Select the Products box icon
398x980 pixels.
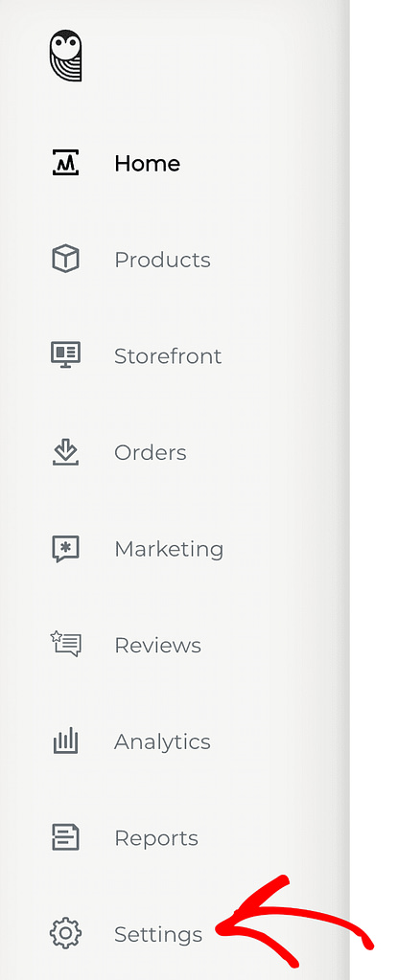tap(66, 259)
